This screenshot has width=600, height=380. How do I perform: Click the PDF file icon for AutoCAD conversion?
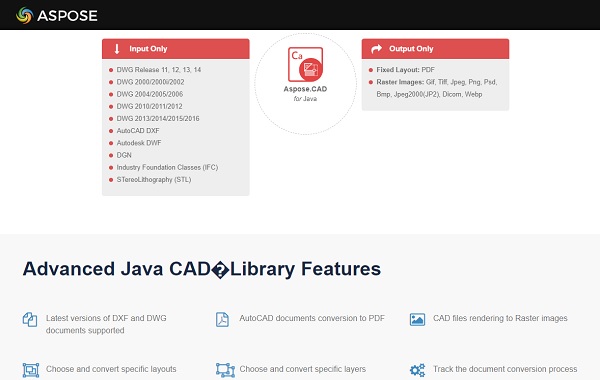(222, 320)
